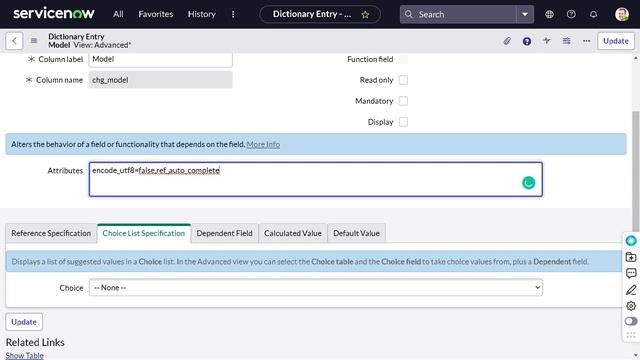This screenshot has height=360, width=640.
Task: Click the scrollbar down arrow at bottom
Action: [636, 356]
